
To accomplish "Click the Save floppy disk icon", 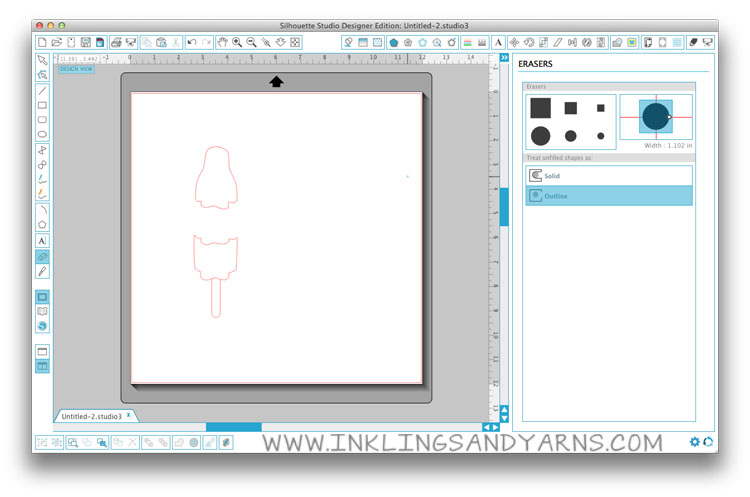I will point(86,42).
